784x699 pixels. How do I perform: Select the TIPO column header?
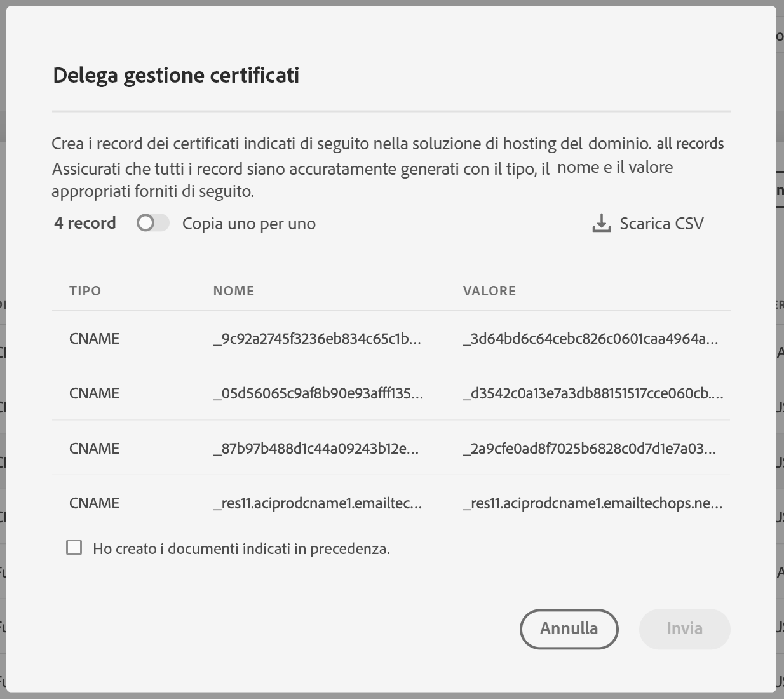pos(85,291)
